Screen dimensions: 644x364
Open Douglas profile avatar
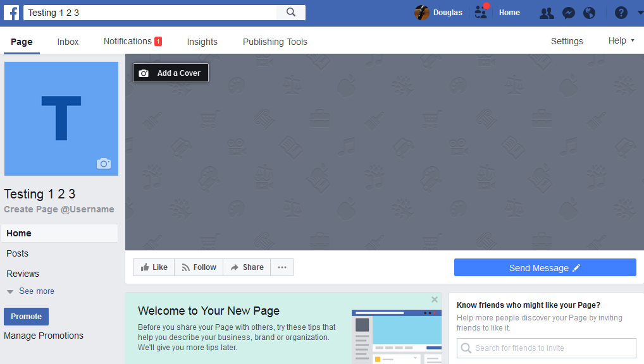(x=421, y=13)
